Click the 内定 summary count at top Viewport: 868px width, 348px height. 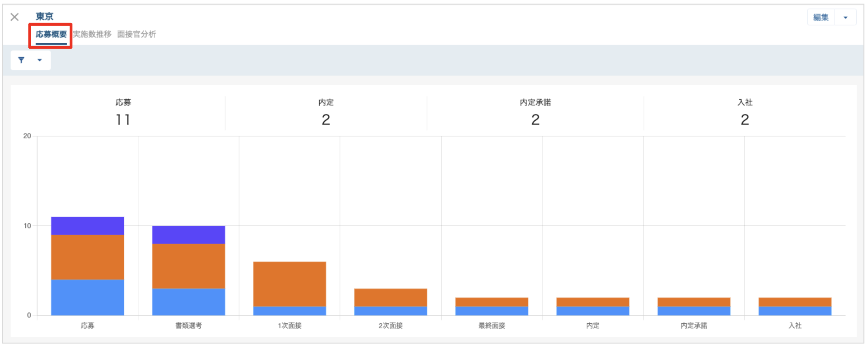point(326,120)
